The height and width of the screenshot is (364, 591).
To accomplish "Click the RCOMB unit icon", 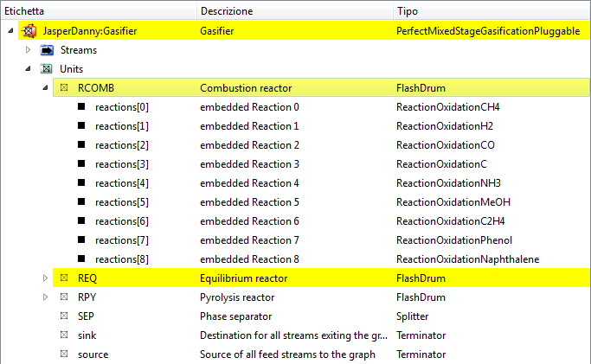I will [63, 88].
